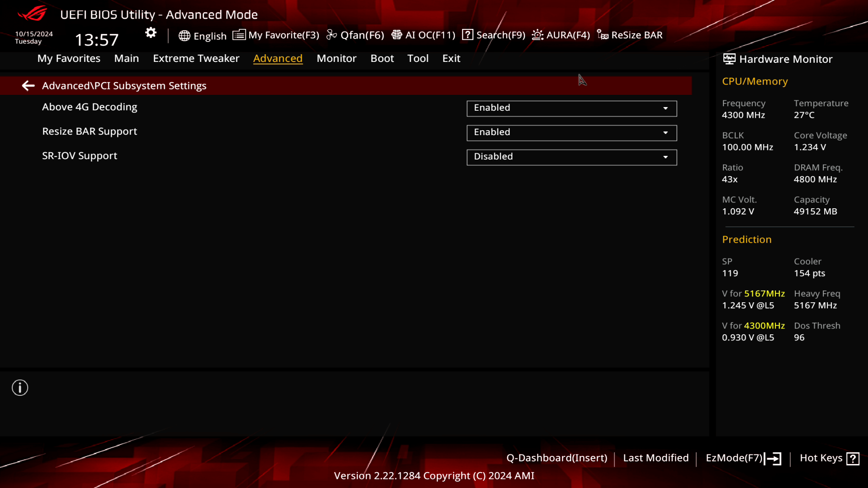Click back arrow to Advanced menu
Image resolution: width=868 pixels, height=488 pixels.
tap(28, 85)
